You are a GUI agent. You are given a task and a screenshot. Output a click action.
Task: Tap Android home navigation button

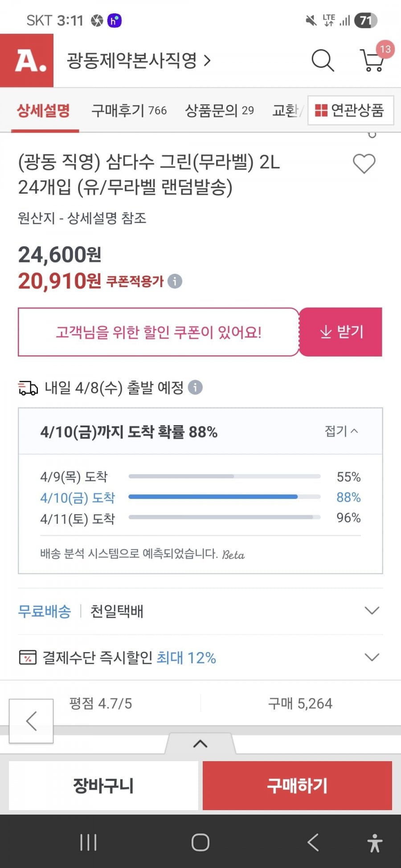pos(200,842)
